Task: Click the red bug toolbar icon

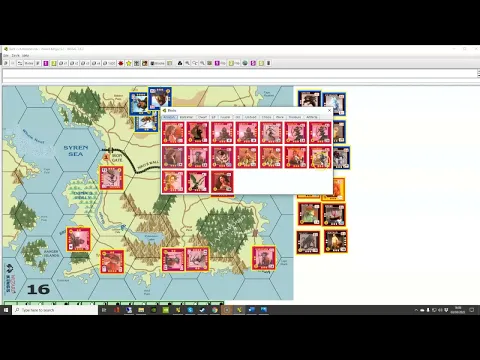Action: 121,63
